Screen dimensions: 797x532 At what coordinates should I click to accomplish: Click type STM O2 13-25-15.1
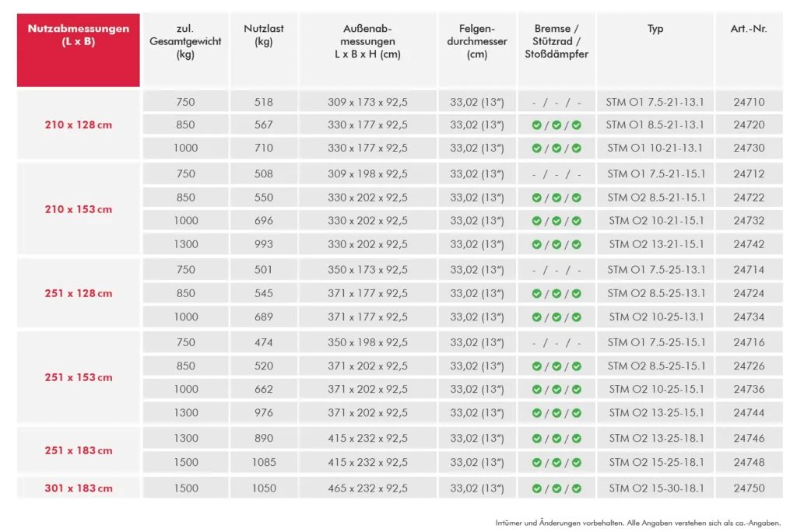click(x=655, y=413)
